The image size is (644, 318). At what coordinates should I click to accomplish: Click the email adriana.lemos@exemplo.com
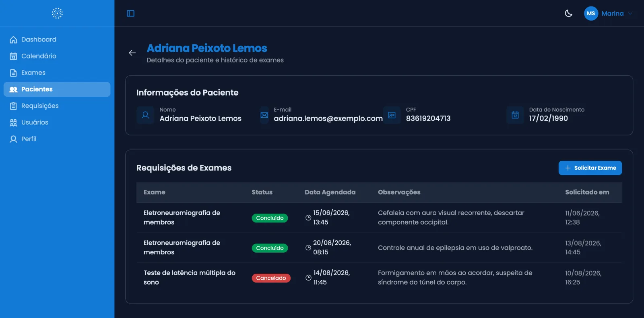[x=328, y=118]
